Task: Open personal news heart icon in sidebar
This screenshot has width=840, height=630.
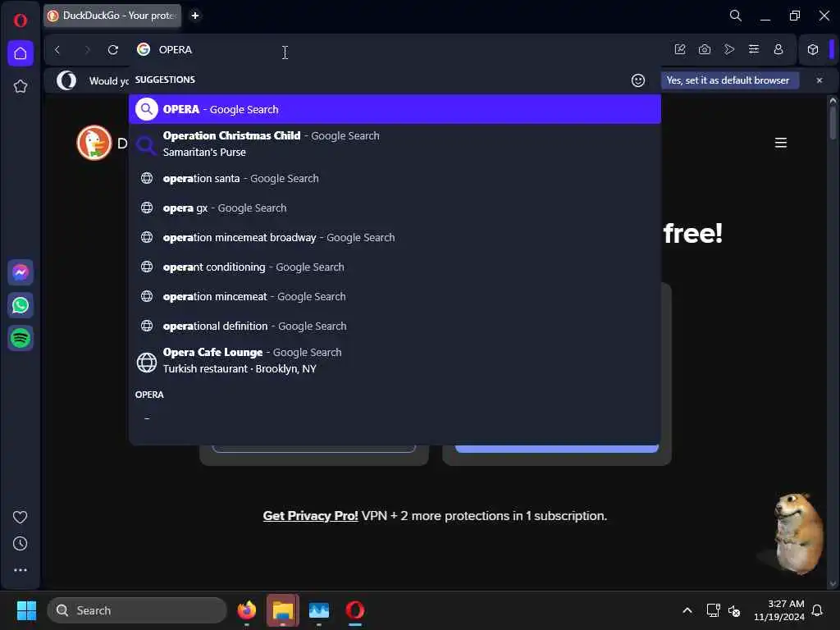Action: [20, 517]
